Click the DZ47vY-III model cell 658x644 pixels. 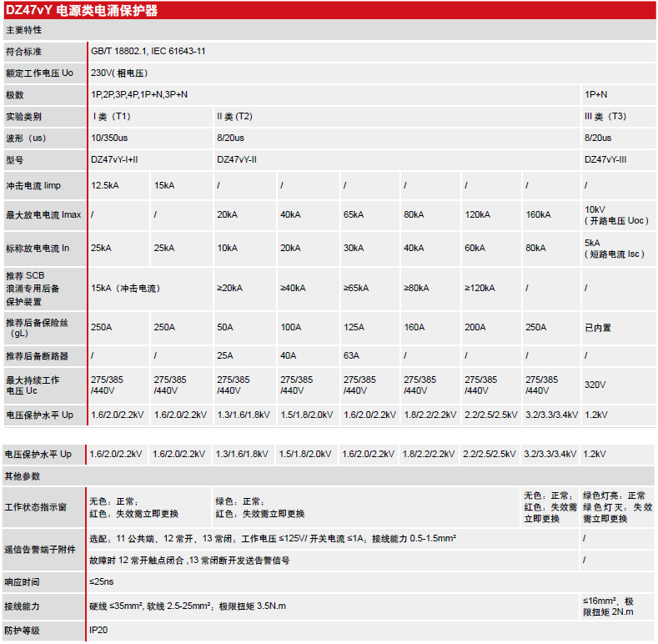(605, 160)
